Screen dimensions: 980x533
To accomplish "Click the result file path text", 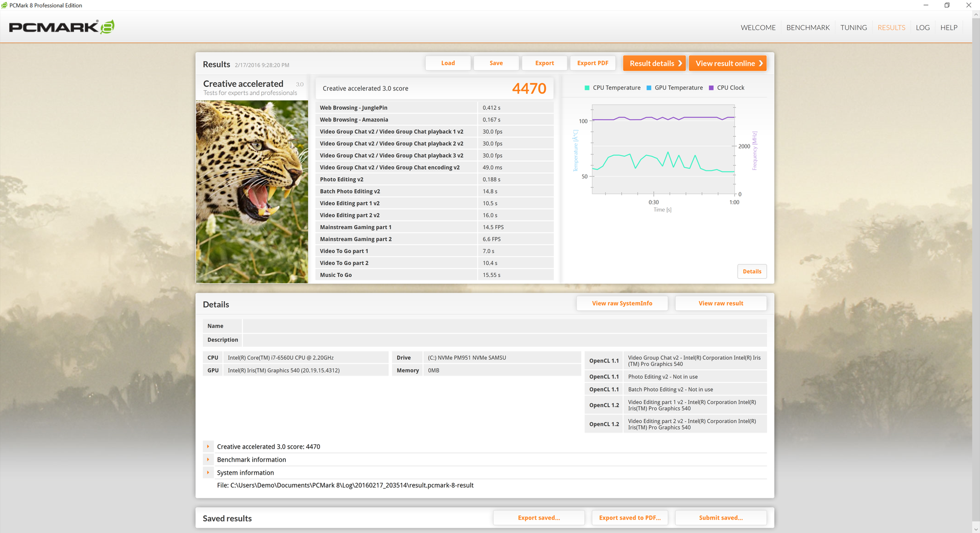I will 345,486.
